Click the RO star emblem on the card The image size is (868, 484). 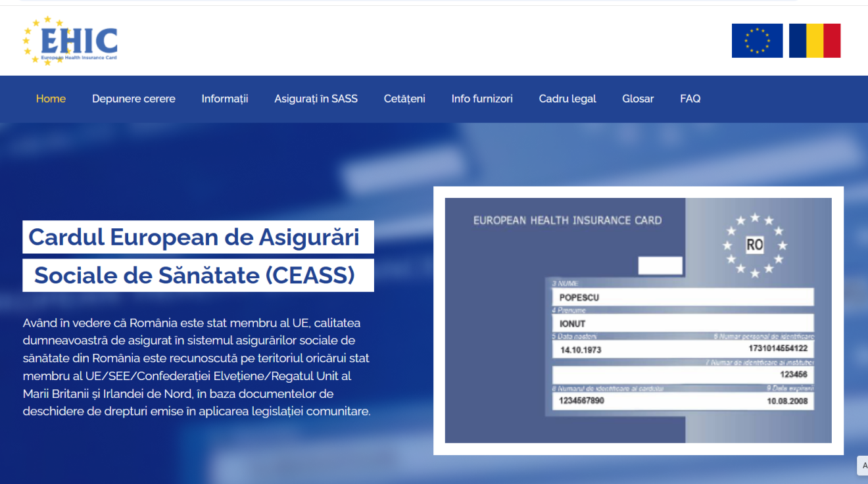point(754,245)
